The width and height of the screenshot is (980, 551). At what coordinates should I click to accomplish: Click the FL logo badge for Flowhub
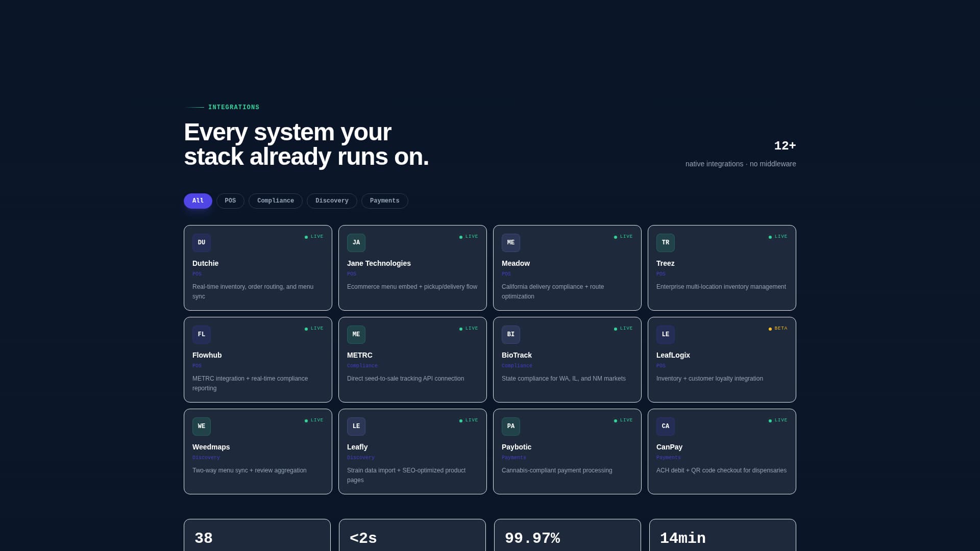click(202, 335)
